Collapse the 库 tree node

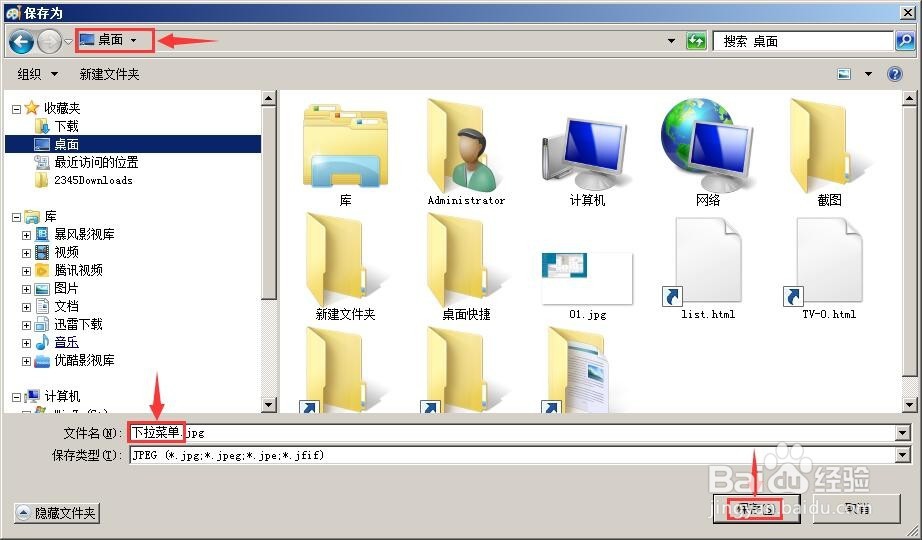[x=16, y=217]
